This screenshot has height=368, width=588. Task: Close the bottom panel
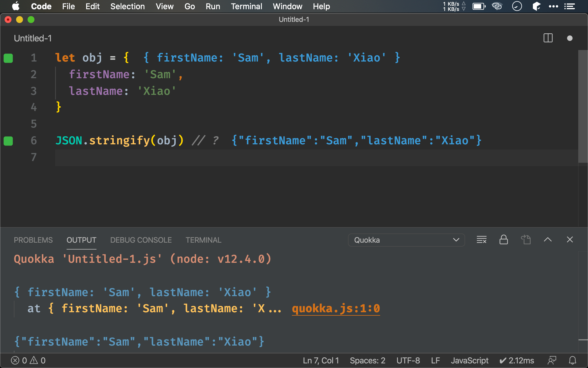point(570,240)
